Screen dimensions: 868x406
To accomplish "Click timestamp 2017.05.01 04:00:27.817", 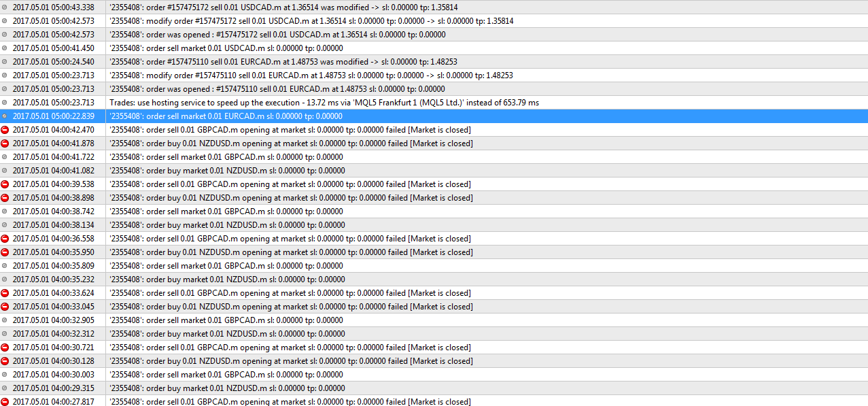I will [x=54, y=401].
